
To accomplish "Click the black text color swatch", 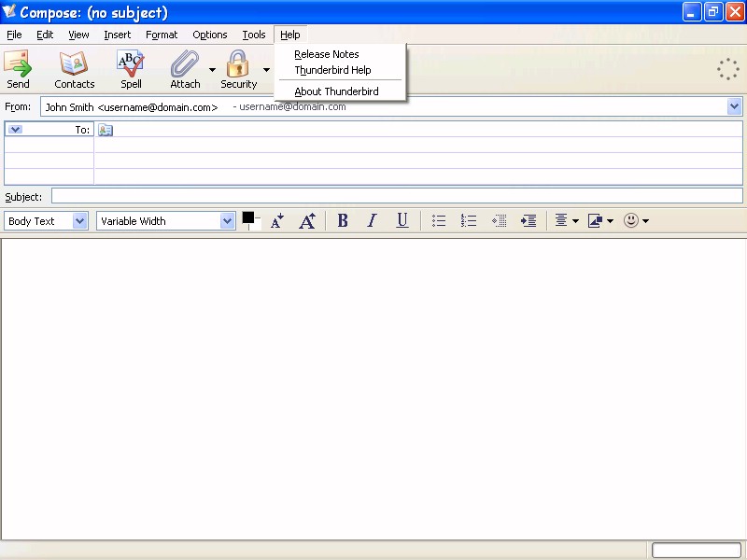I will (248, 217).
